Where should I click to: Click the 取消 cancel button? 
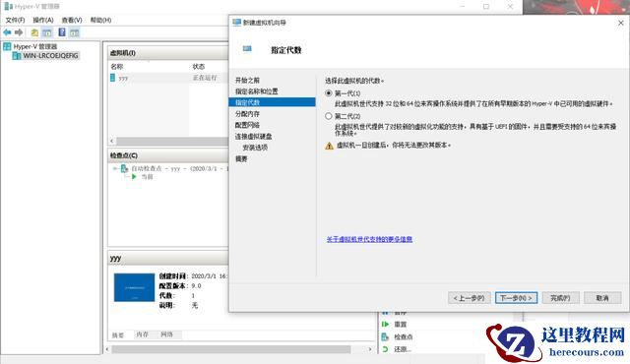pyautogui.click(x=602, y=298)
